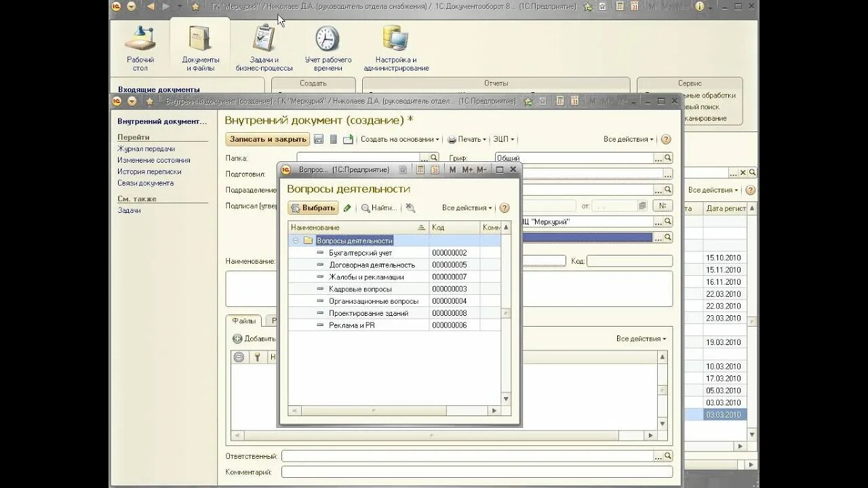Click the green pencil edit icon in the dialog
Image resolution: width=868 pixels, height=488 pixels.
point(347,208)
